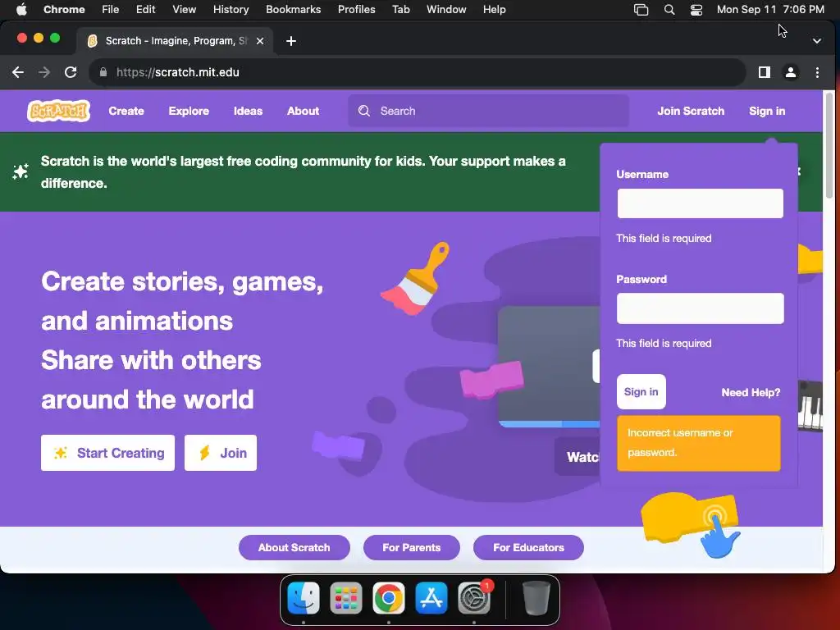The image size is (840, 630).
Task: Click the partially hidden Watch video button
Action: coord(577,456)
